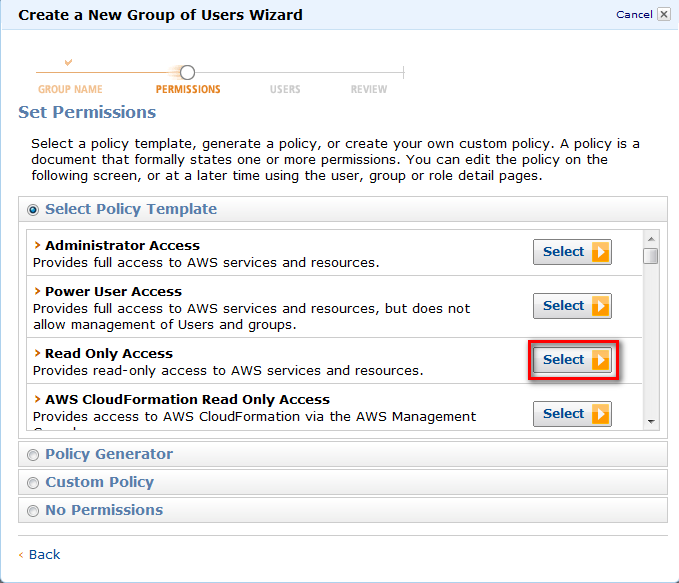The image size is (679, 583).
Task: Expand the Administrator Access policy details
Action: pos(37,245)
